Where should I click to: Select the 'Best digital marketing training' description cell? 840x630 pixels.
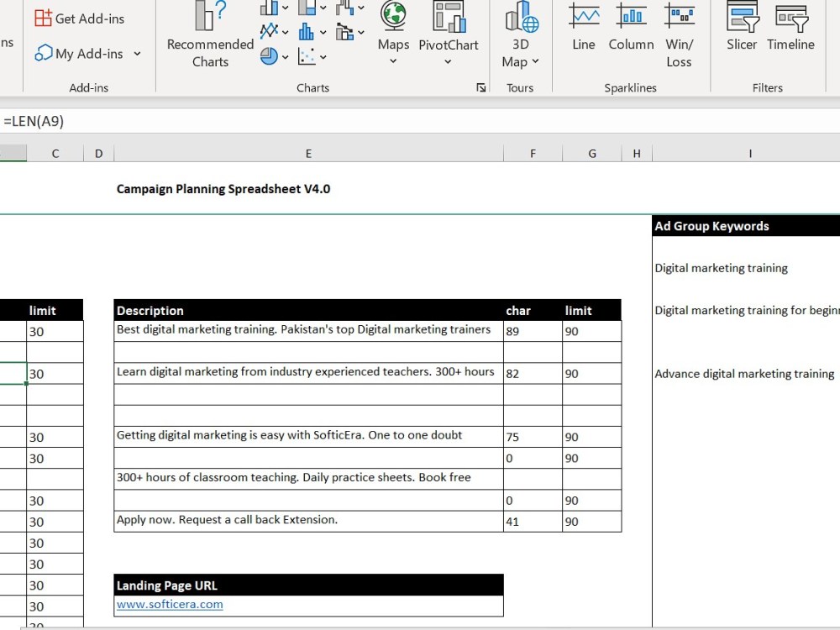pos(308,331)
